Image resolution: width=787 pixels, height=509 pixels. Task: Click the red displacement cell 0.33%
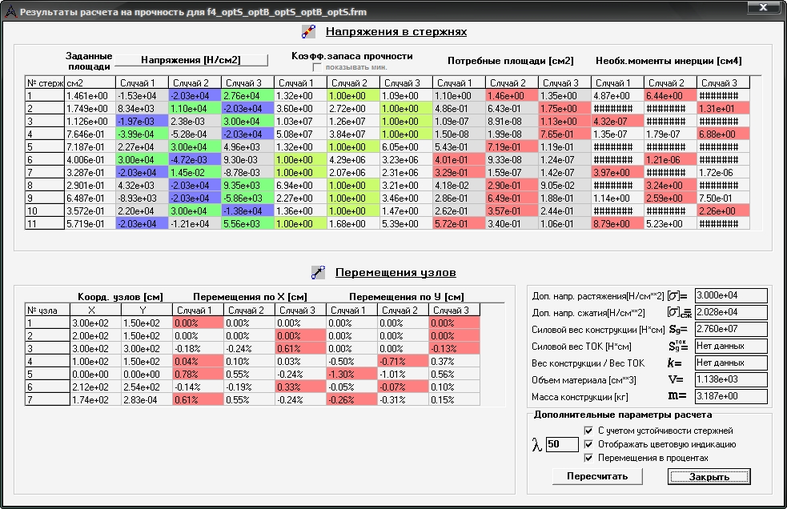pyautogui.click(x=300, y=387)
